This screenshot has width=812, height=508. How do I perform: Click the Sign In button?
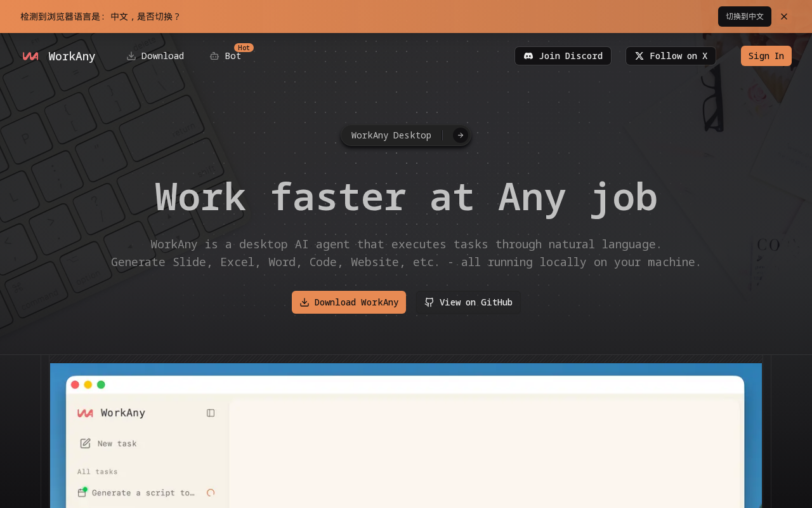(x=766, y=56)
